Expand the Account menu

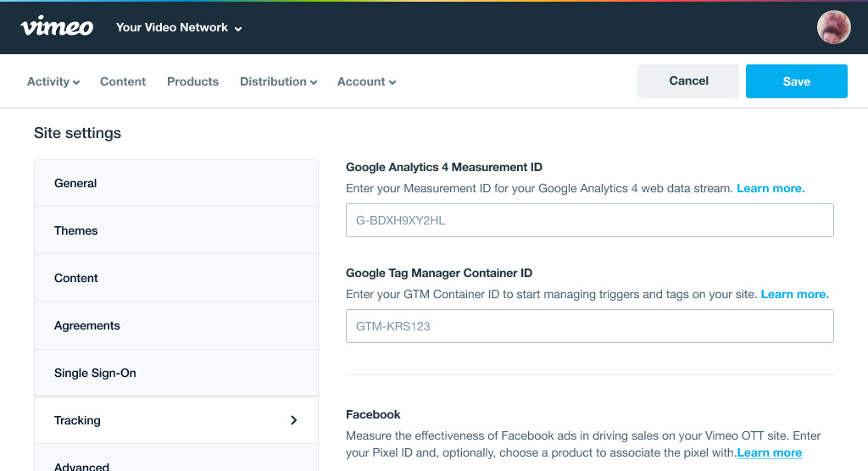coord(366,81)
